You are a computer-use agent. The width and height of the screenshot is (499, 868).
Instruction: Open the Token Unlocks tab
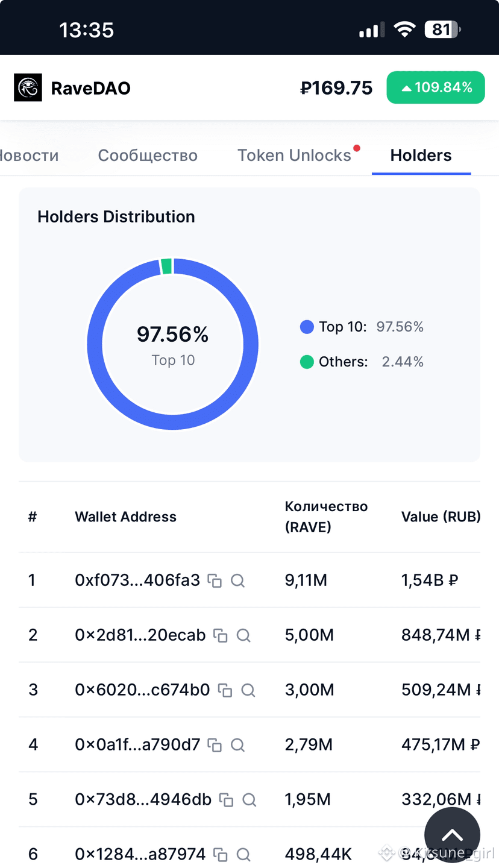pos(294,156)
